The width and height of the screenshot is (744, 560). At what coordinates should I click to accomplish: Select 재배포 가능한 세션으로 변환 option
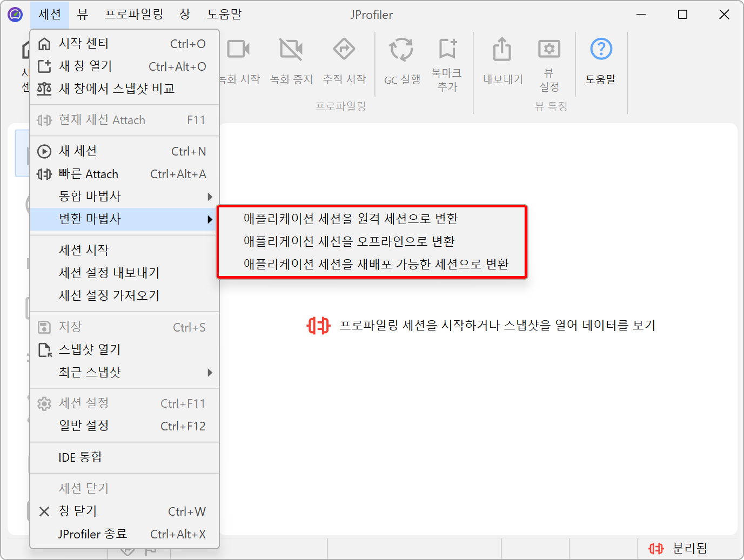click(x=376, y=264)
